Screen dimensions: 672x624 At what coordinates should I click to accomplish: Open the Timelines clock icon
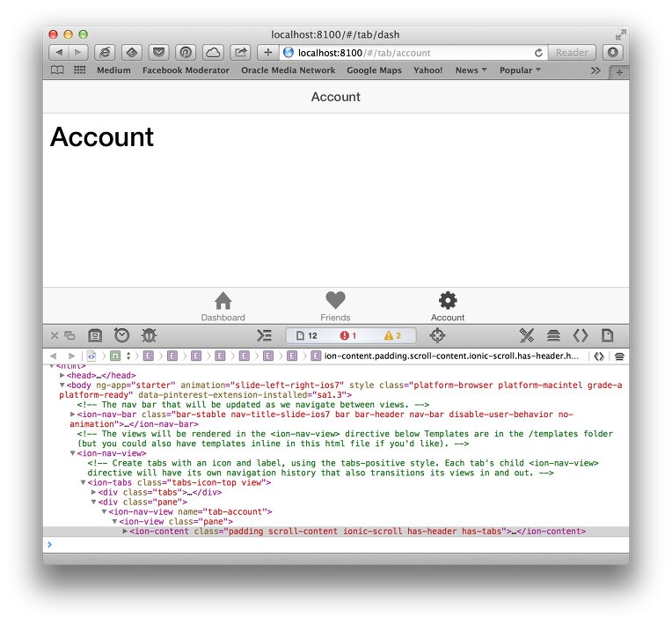coord(121,335)
